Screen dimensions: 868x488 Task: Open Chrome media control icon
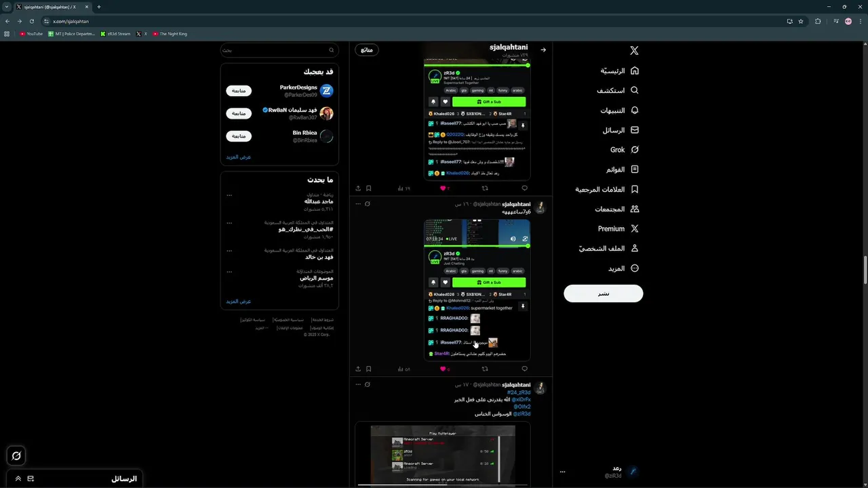(835, 21)
